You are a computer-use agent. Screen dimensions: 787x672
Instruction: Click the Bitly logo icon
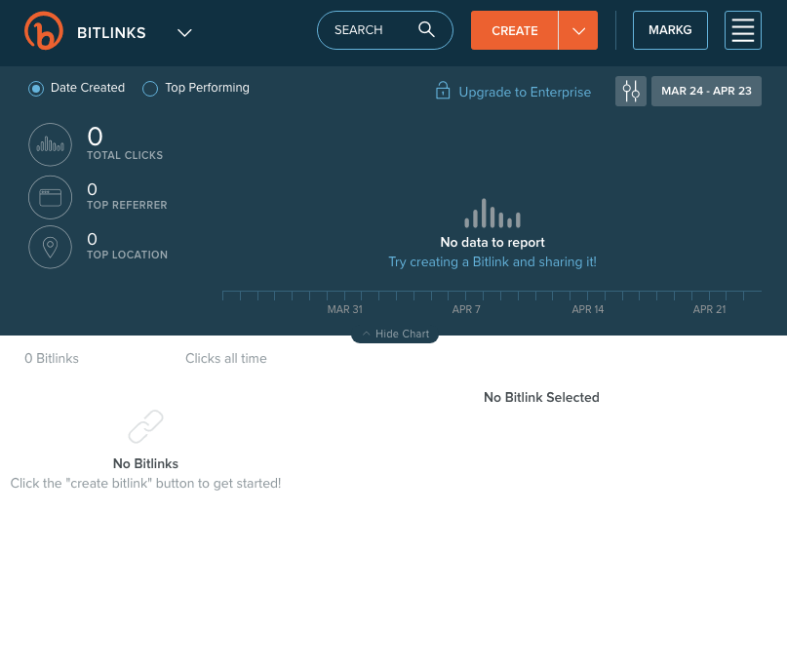44,30
